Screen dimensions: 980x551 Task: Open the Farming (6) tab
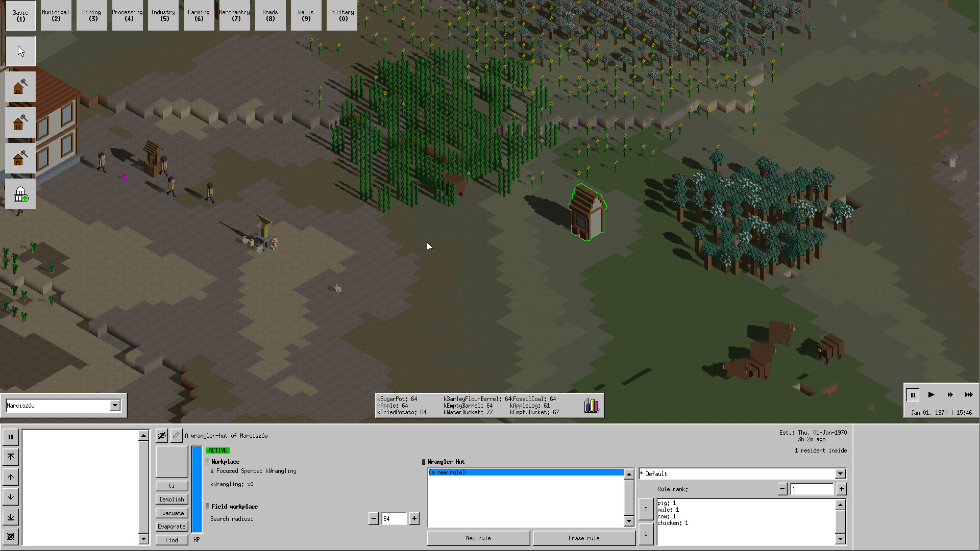199,15
